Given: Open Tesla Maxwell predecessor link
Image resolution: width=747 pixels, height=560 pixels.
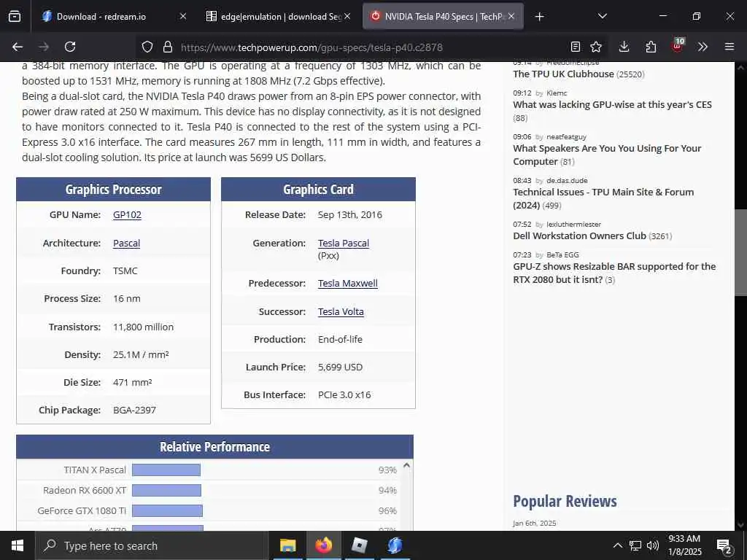Looking at the screenshot, I should (x=348, y=284).
